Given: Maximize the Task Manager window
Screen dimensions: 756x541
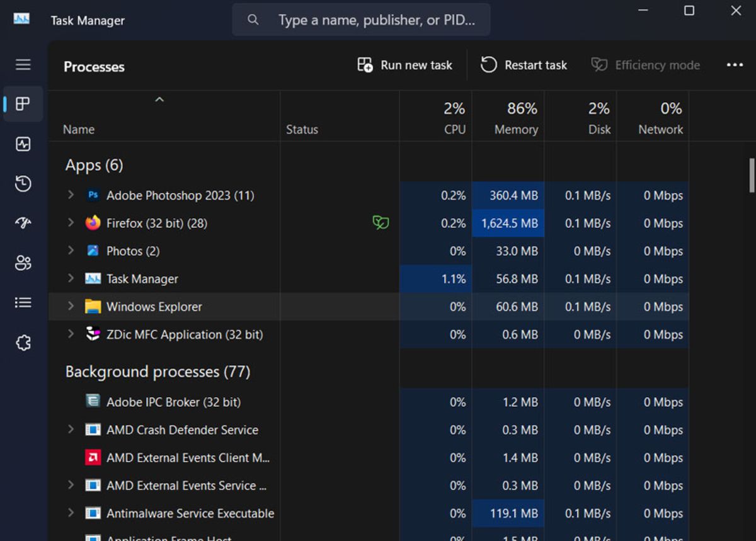Looking at the screenshot, I should tap(689, 11).
